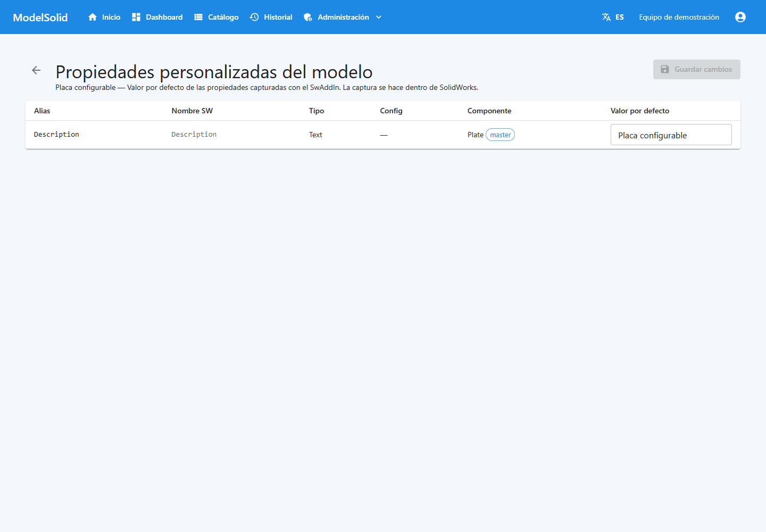Click the Guardar cambios button label
This screenshot has width=766, height=532.
(x=703, y=69)
